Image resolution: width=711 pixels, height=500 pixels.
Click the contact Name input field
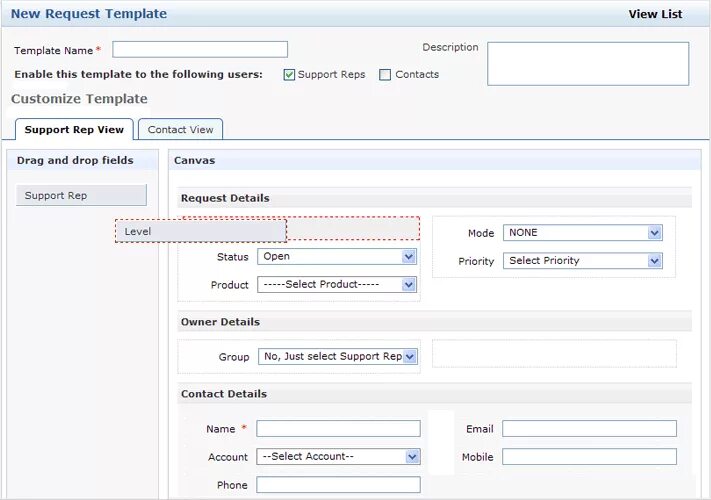click(x=338, y=428)
